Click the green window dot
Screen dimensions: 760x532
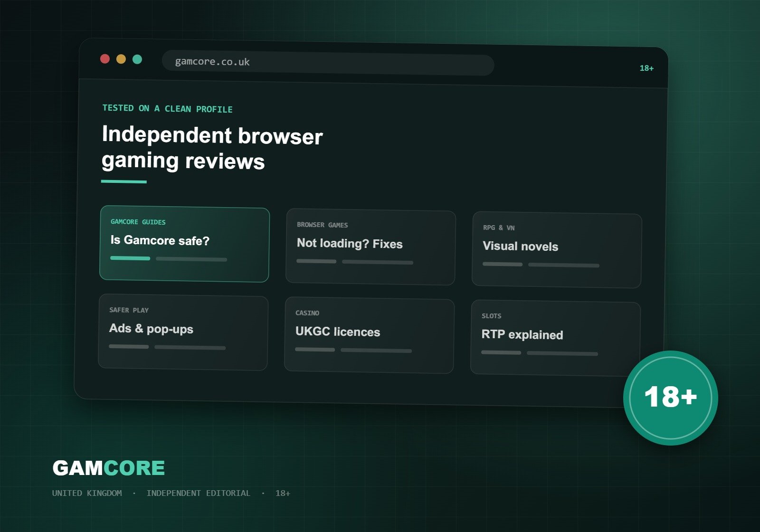point(137,59)
